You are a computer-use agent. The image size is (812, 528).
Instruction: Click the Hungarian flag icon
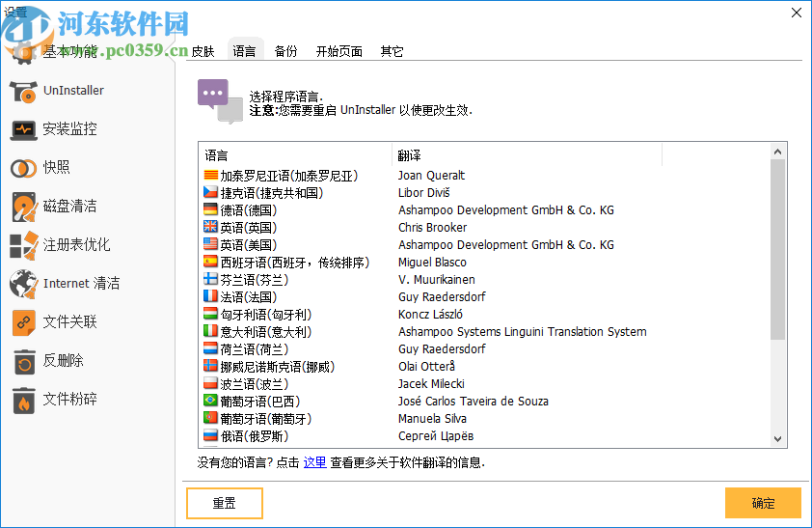[x=210, y=314]
